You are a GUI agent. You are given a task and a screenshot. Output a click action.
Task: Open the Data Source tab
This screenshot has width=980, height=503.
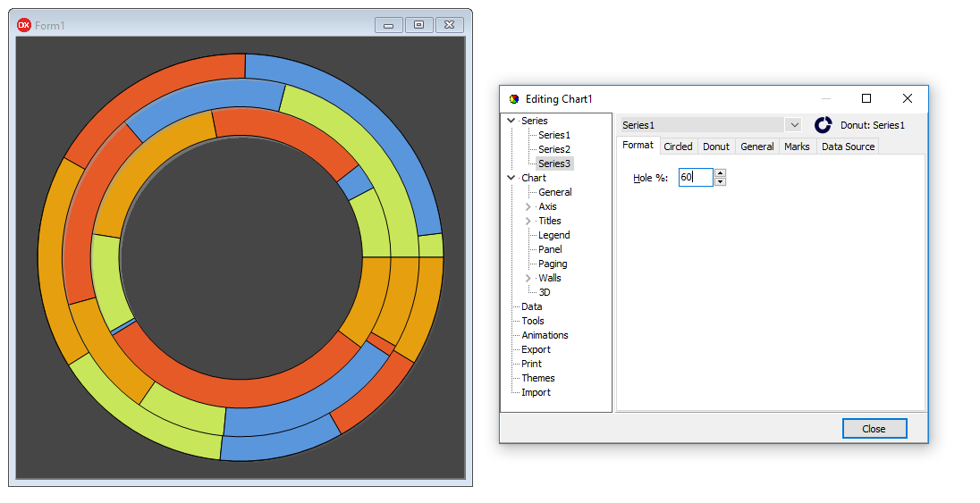(848, 147)
